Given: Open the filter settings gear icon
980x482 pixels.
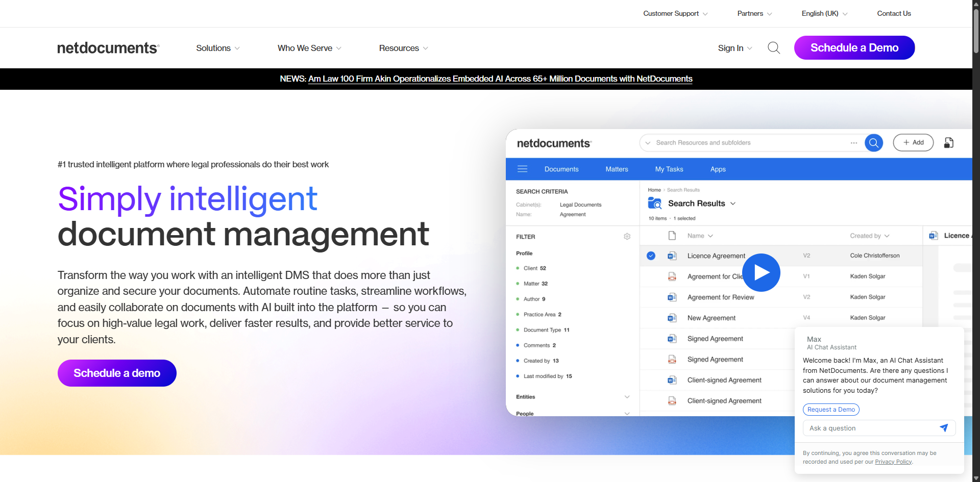Looking at the screenshot, I should 627,236.
